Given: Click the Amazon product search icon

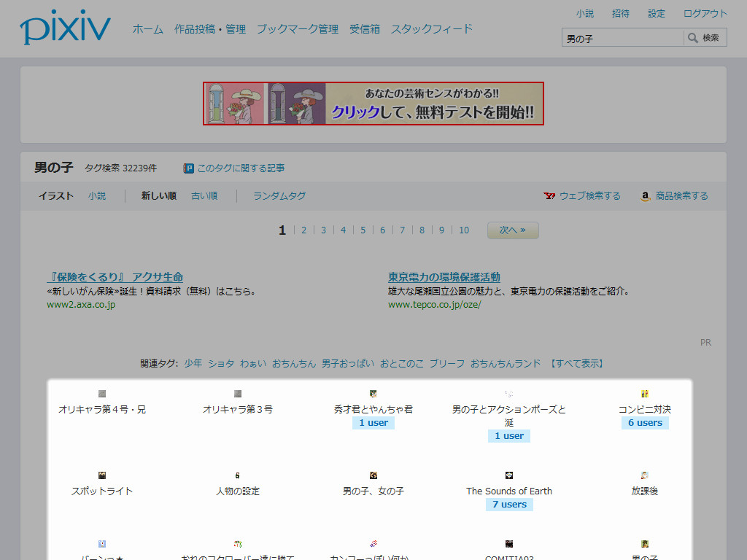Looking at the screenshot, I should click(x=646, y=196).
